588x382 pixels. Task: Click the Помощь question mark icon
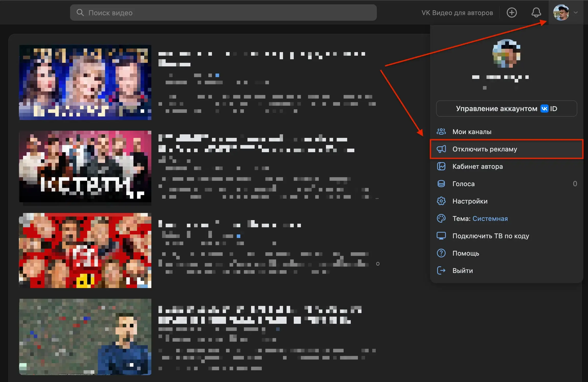coord(441,253)
